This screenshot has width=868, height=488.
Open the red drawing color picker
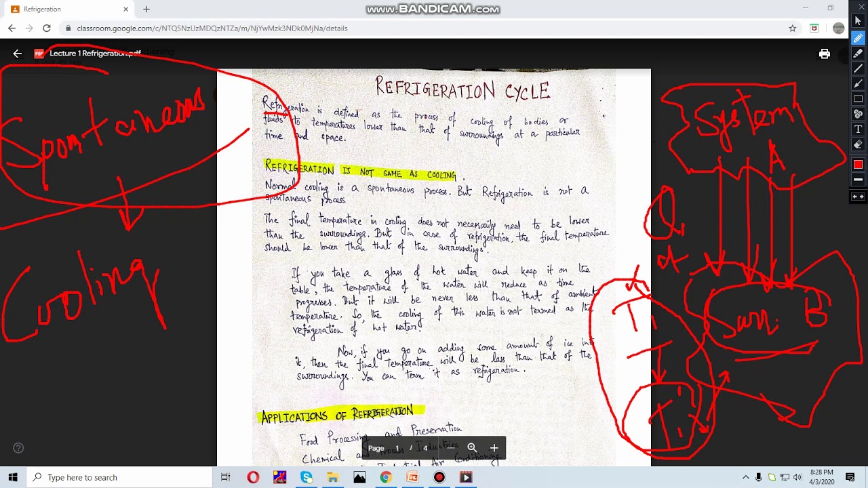858,164
